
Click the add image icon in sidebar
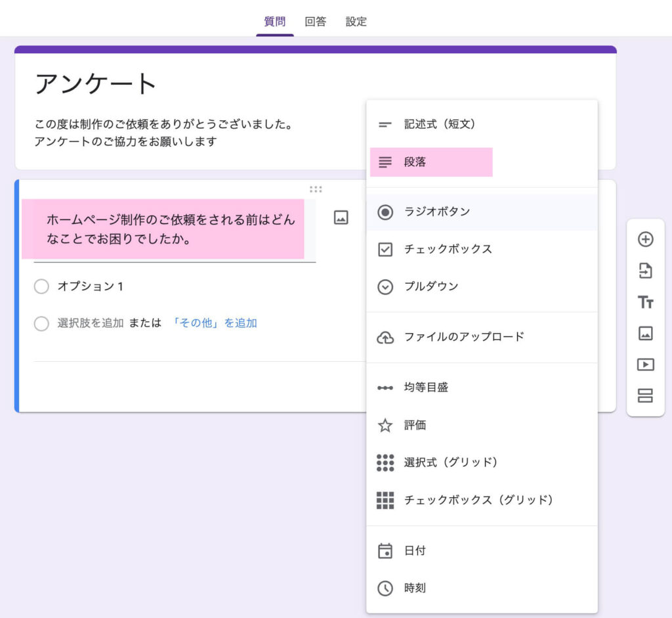point(646,334)
